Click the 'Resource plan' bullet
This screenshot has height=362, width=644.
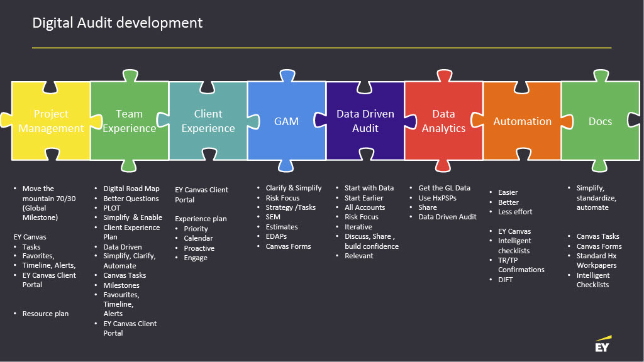tap(45, 314)
